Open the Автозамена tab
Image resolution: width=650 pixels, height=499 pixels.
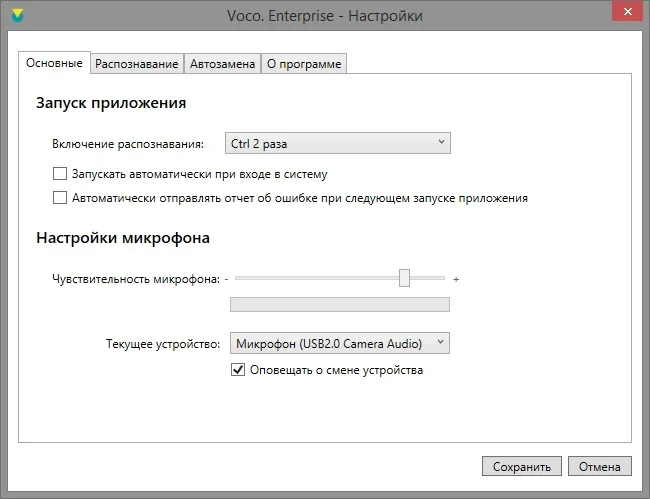pyautogui.click(x=222, y=64)
